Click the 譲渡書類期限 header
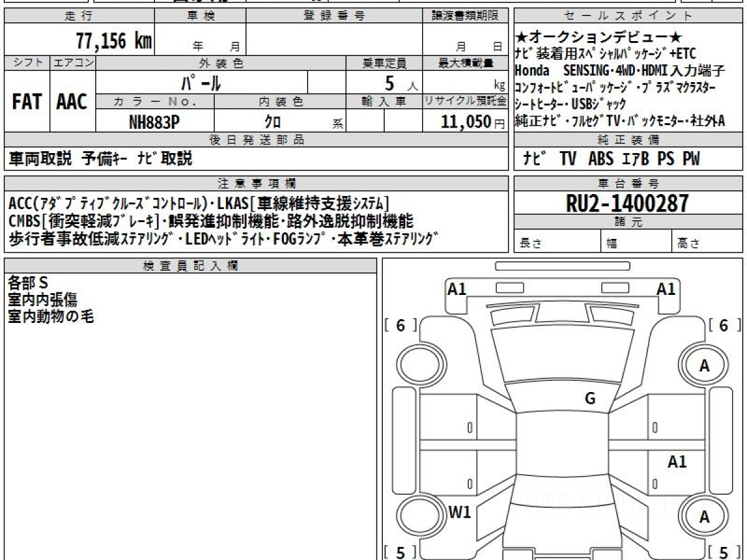The image size is (747, 560). (x=465, y=16)
